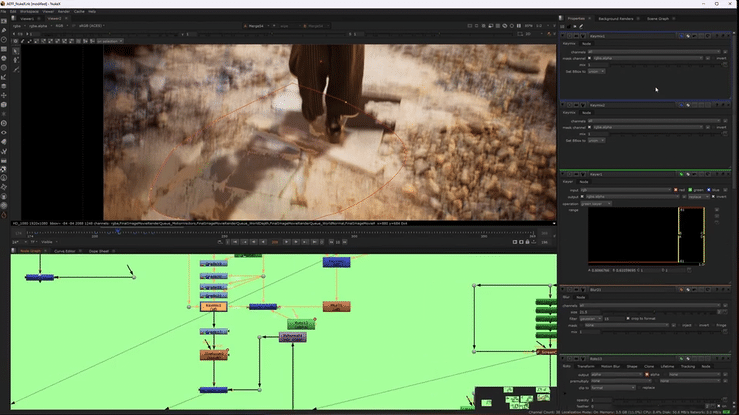739x415 pixels.
Task: Click the Keyer1 range graph
Action: pos(646,235)
